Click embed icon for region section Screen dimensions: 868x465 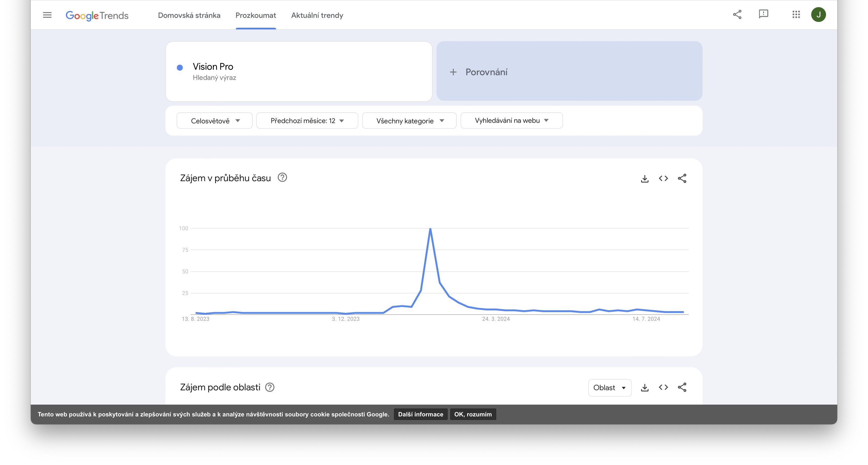[x=663, y=387]
